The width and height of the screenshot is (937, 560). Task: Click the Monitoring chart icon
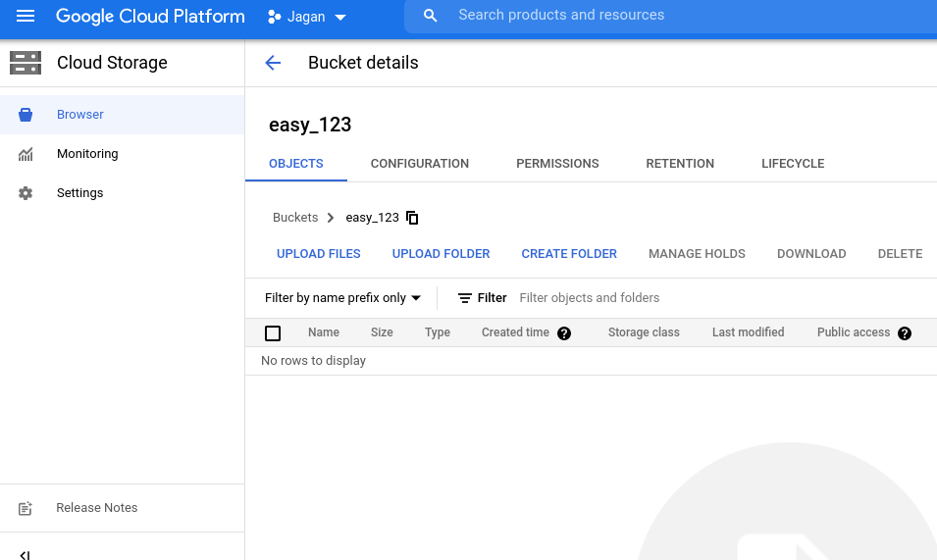point(26,154)
